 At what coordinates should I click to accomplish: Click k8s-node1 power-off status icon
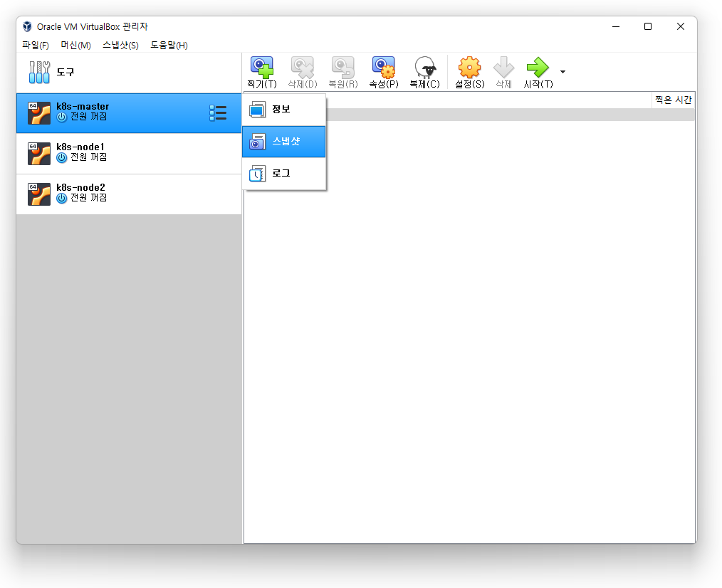[62, 158]
